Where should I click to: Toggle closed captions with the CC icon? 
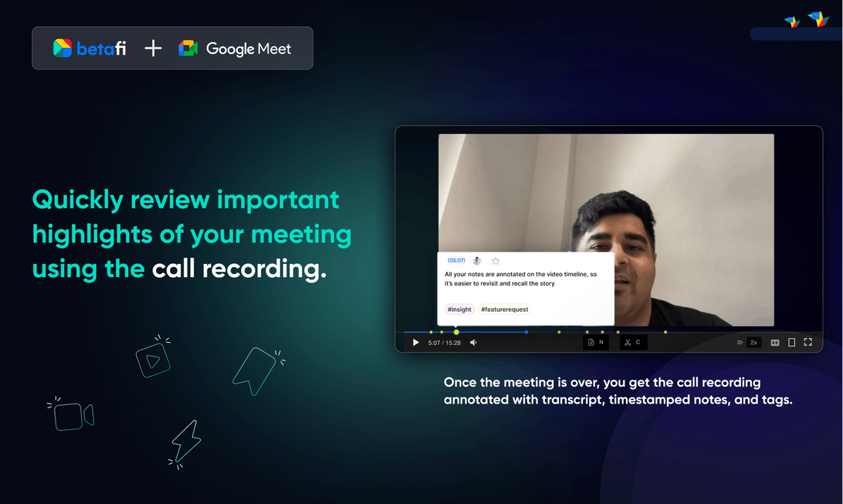775,343
